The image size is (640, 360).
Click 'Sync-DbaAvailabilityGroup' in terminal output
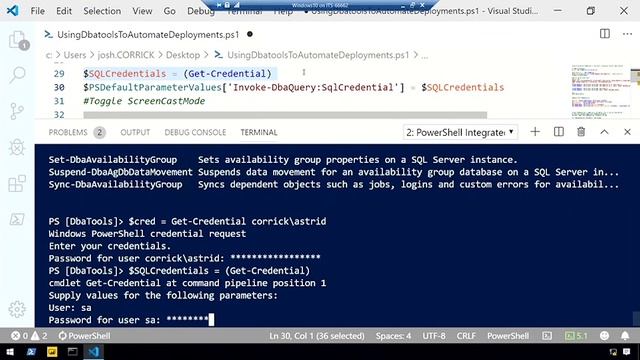click(116, 184)
